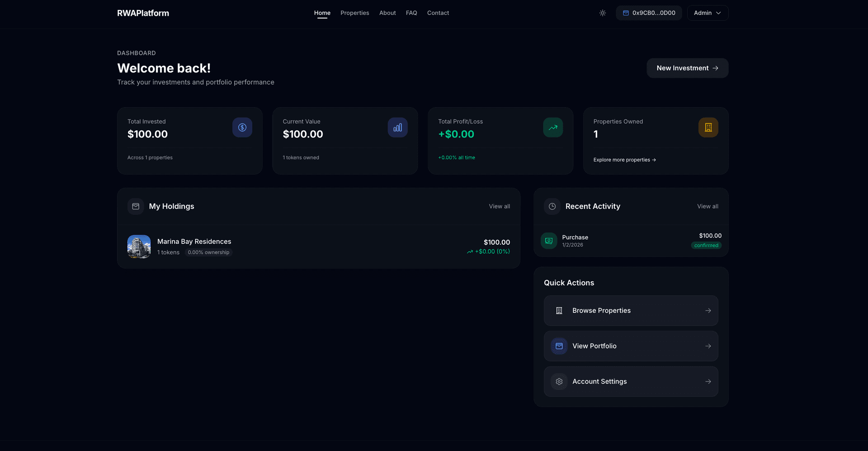View all holdings in My Holdings
The width and height of the screenshot is (868, 451).
tap(499, 206)
